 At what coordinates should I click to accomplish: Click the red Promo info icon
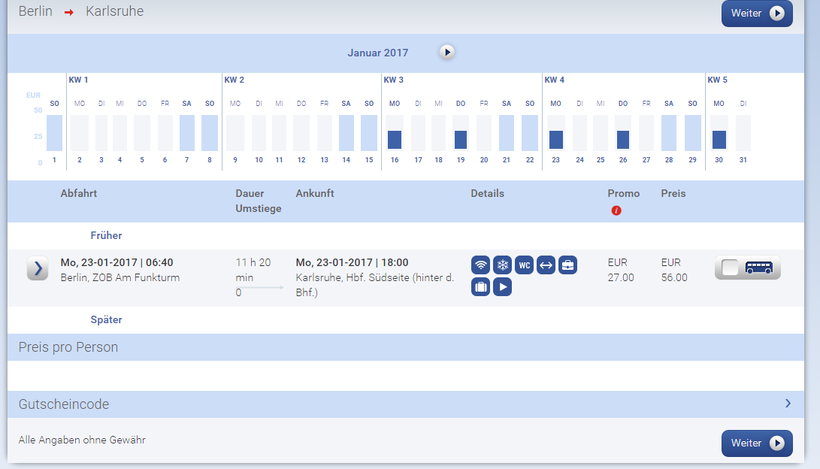coord(616,210)
